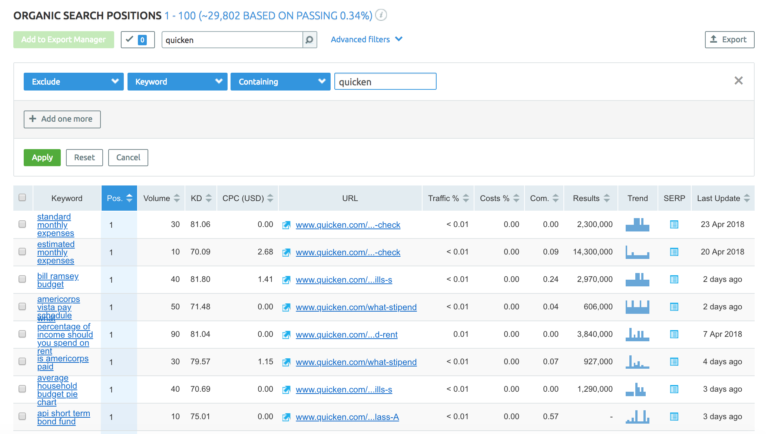
Task: Click the Export button
Action: [x=729, y=39]
